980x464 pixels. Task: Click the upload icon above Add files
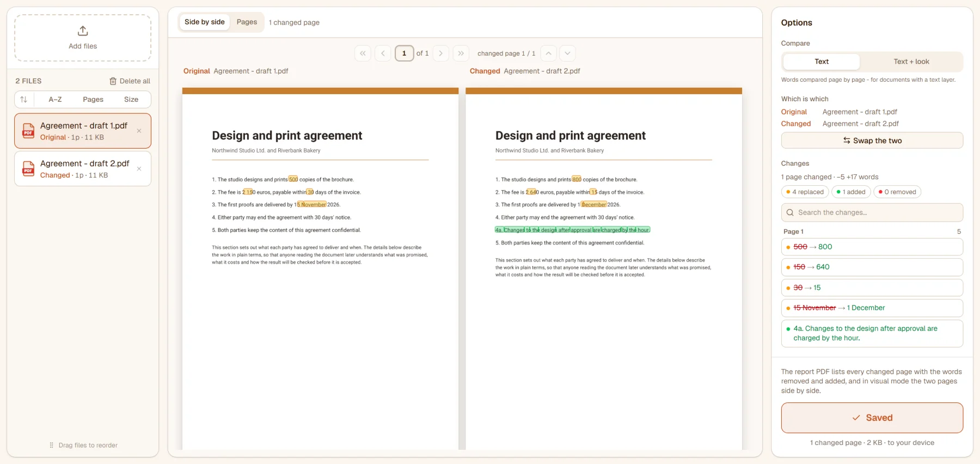tap(83, 30)
